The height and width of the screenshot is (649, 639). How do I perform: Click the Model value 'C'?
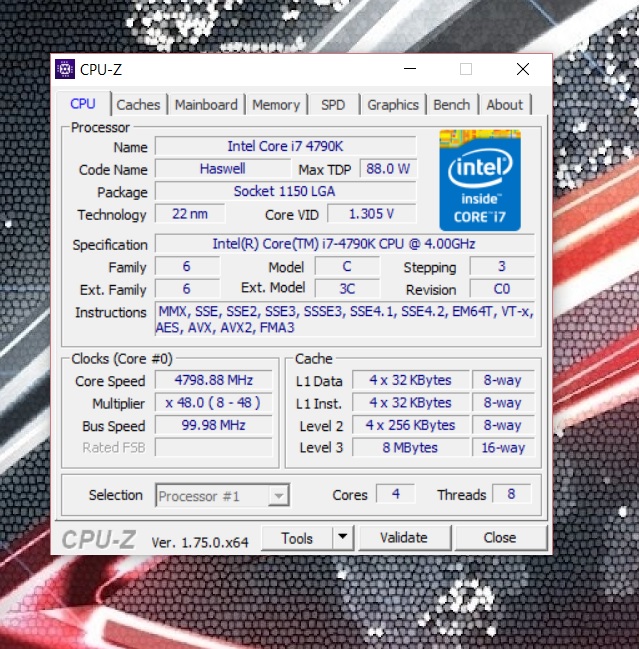click(x=347, y=266)
